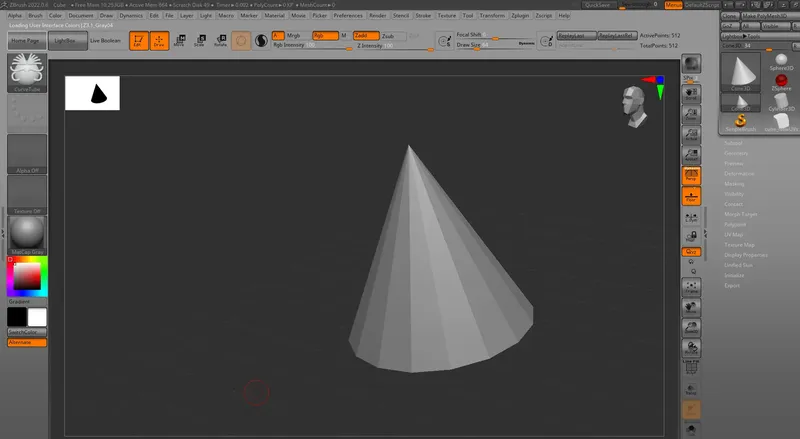Select the SimpleBrush tool icon
The image size is (800, 439).
[x=740, y=123]
